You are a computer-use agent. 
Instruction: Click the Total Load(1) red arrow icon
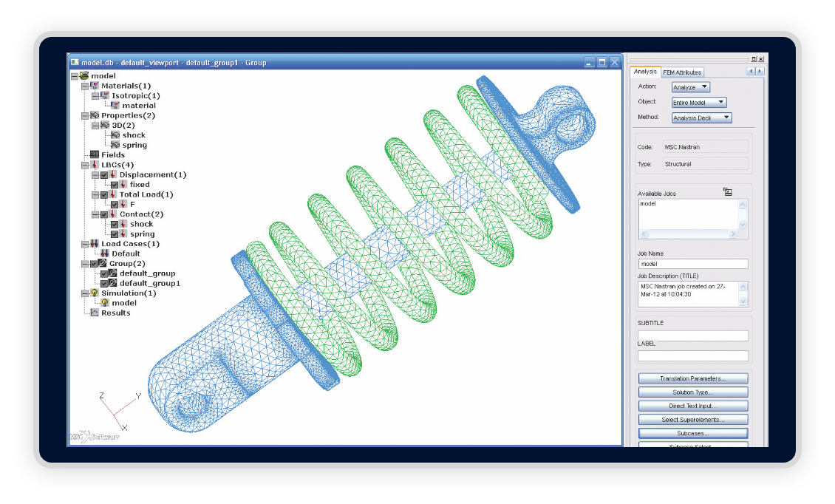pos(113,194)
